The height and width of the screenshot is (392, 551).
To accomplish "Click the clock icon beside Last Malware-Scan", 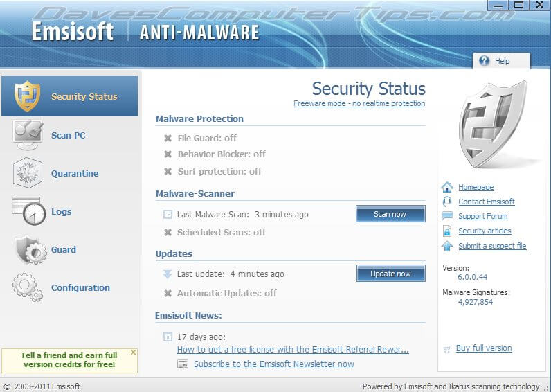I will tap(168, 214).
